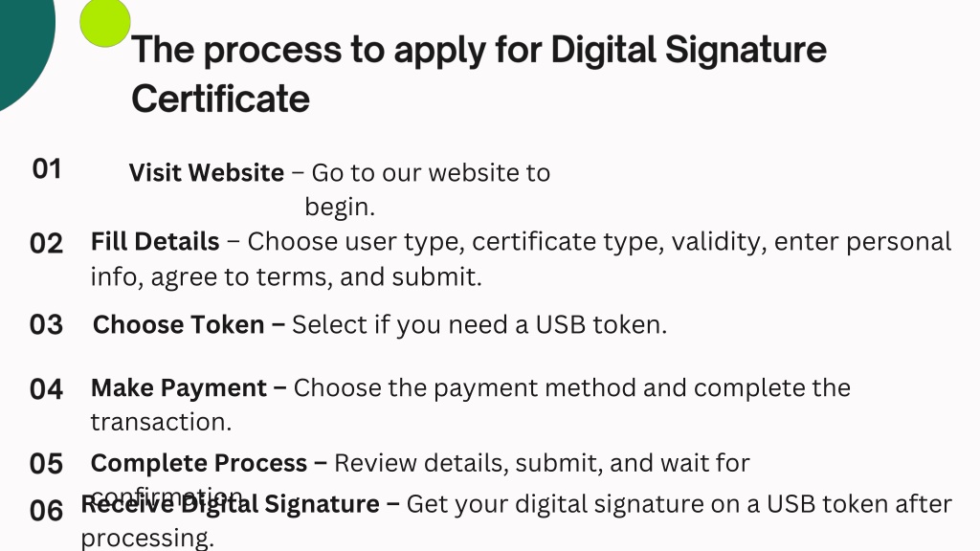Viewport: 980px width, 551px height.
Task: Click step number 06
Action: tap(46, 511)
